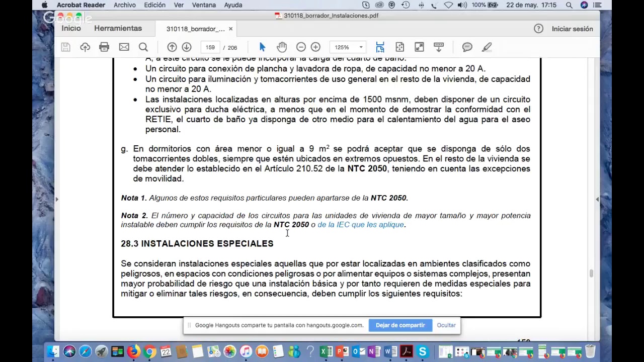
Task: Close the 310118_borrador document tab
Action: pos(230,29)
